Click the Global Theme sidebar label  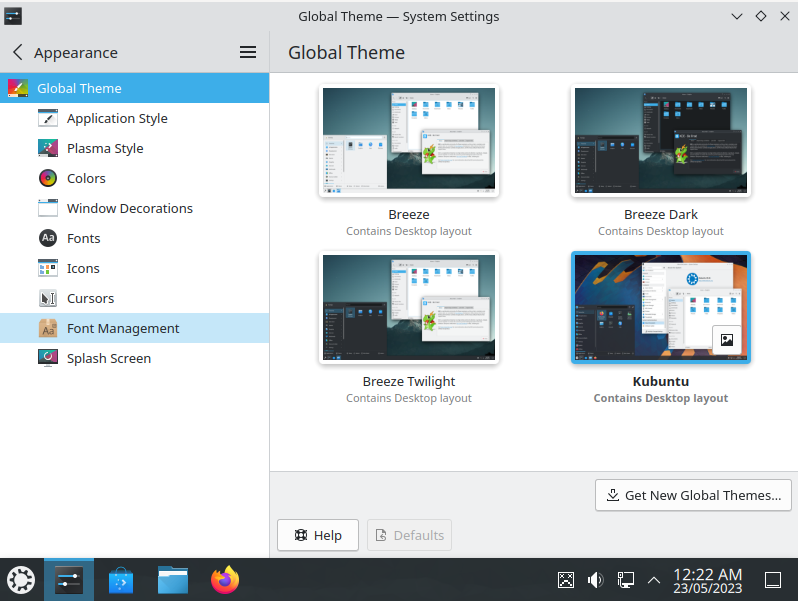79,88
